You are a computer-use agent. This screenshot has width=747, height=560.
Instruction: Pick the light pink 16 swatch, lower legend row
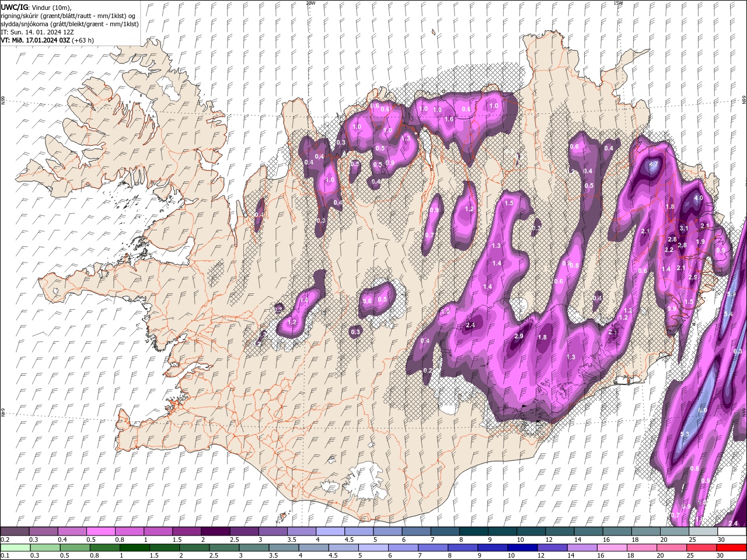pyautogui.click(x=611, y=547)
